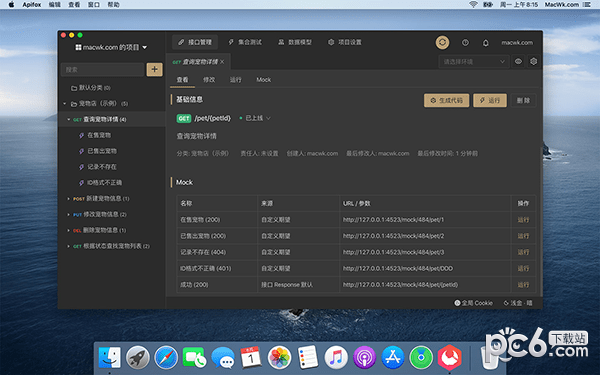Open Podcasts from the dock
The height and width of the screenshot is (375, 600).
pos(364,357)
